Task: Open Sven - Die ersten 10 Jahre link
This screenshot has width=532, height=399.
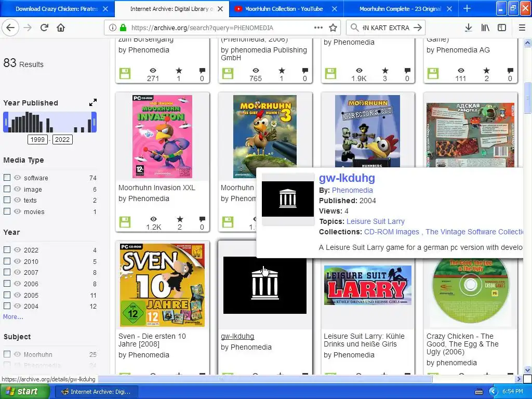Action: point(152,340)
